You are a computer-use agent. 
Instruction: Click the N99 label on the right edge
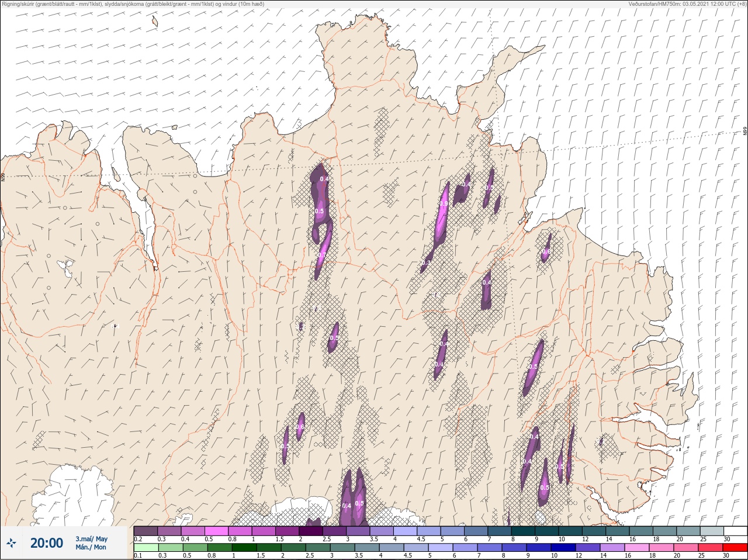745,132
